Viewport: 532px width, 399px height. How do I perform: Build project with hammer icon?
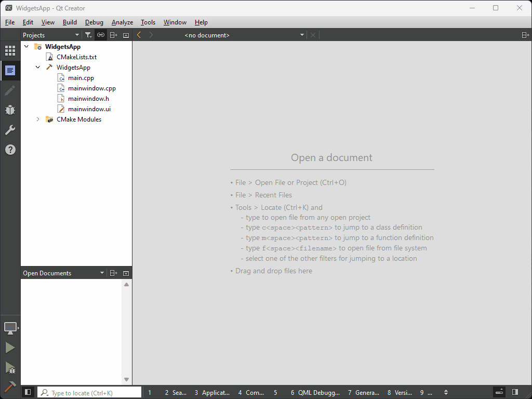[x=10, y=387]
